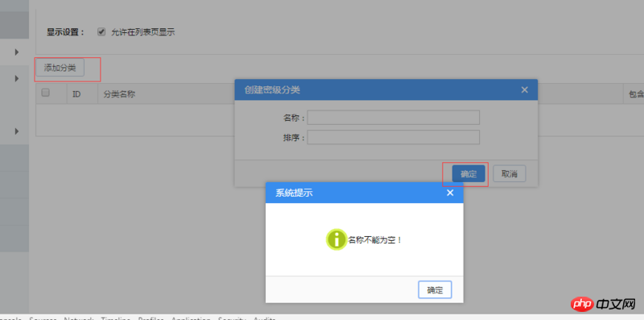This screenshot has width=644, height=320.
Task: Click the 添加分类 button
Action: pyautogui.click(x=60, y=68)
